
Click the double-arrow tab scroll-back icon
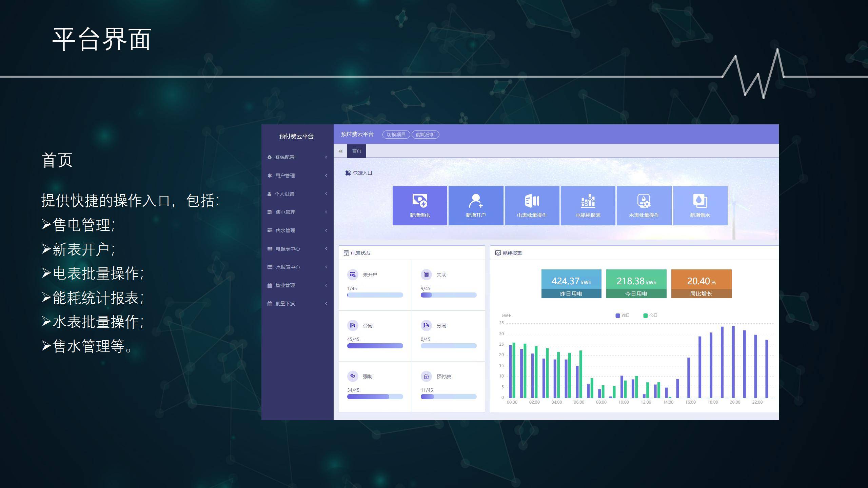pyautogui.click(x=340, y=151)
